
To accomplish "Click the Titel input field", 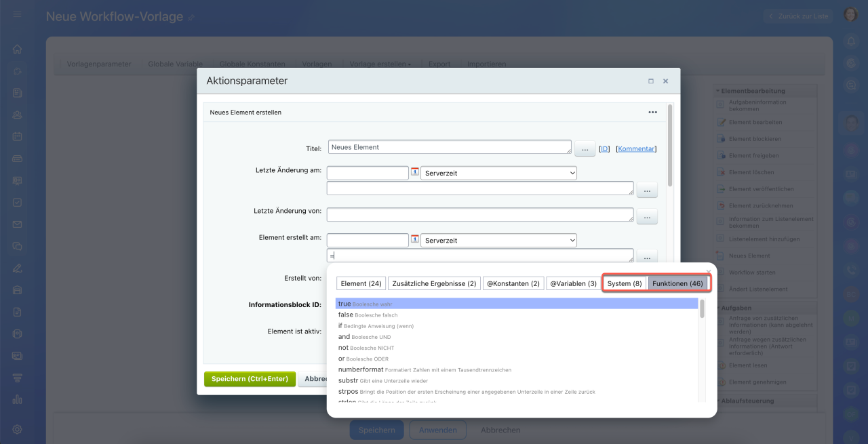I will (450, 147).
